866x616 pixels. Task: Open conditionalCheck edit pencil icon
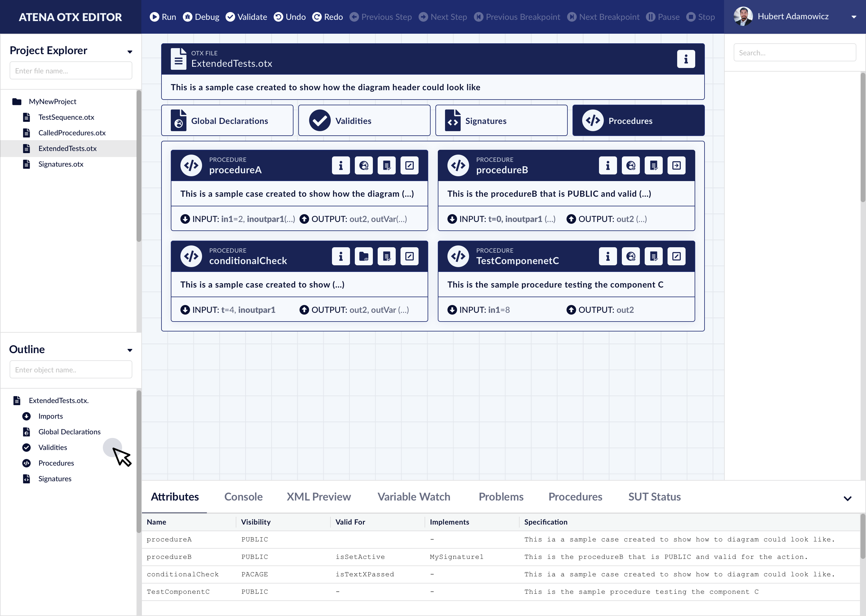pos(409,256)
